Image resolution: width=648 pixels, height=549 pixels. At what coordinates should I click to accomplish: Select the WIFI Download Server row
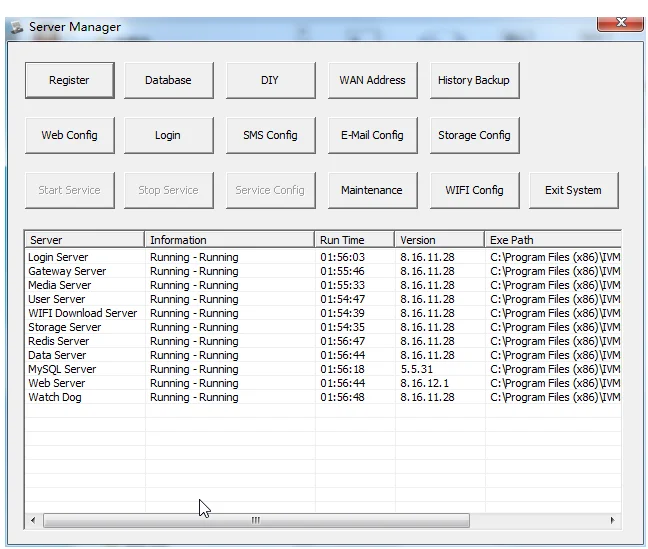pos(323,313)
